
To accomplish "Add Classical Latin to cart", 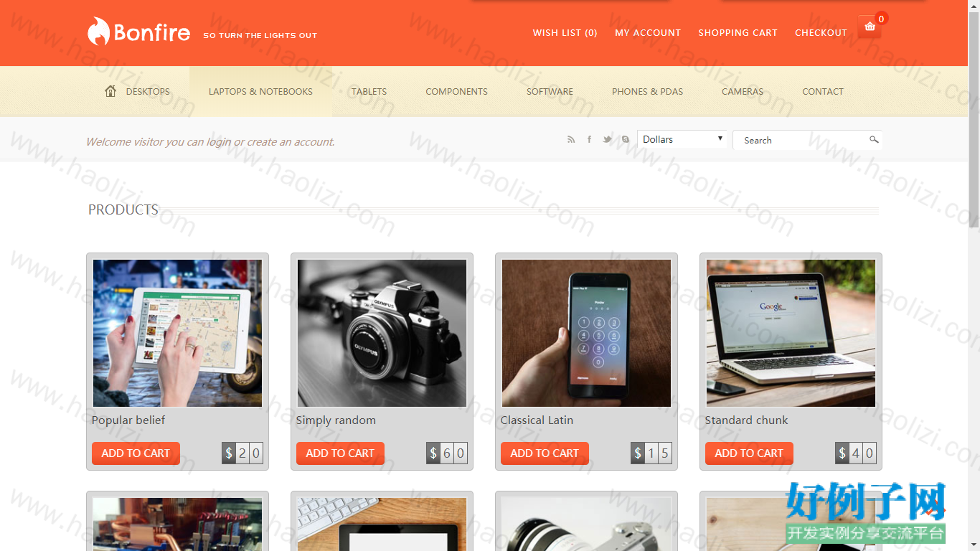I will [x=545, y=453].
